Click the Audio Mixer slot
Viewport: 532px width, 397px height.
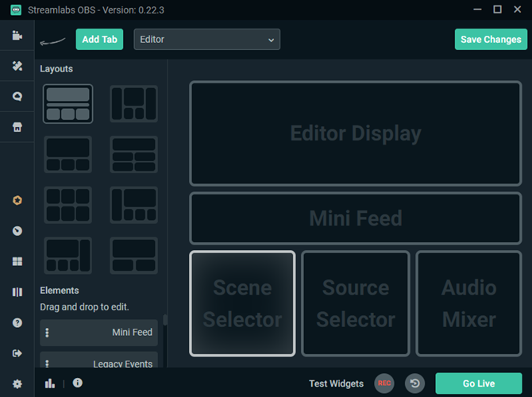[x=469, y=303]
